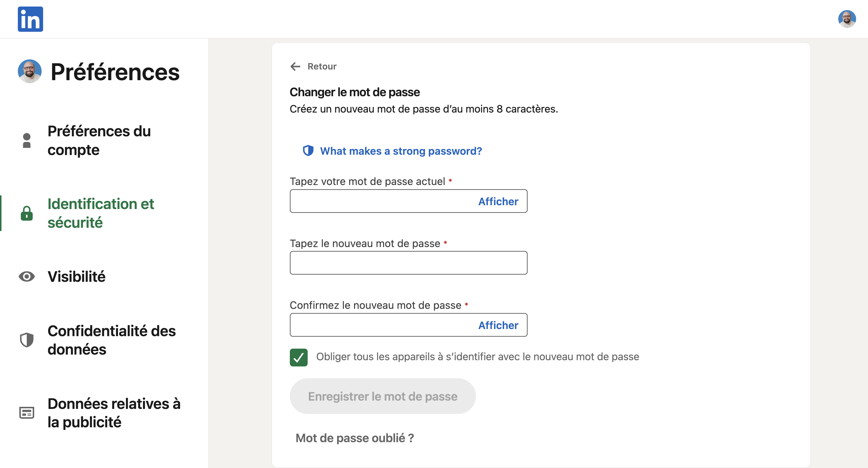Click the blue shield icon near password tips
This screenshot has height=468, width=868.
point(308,151)
